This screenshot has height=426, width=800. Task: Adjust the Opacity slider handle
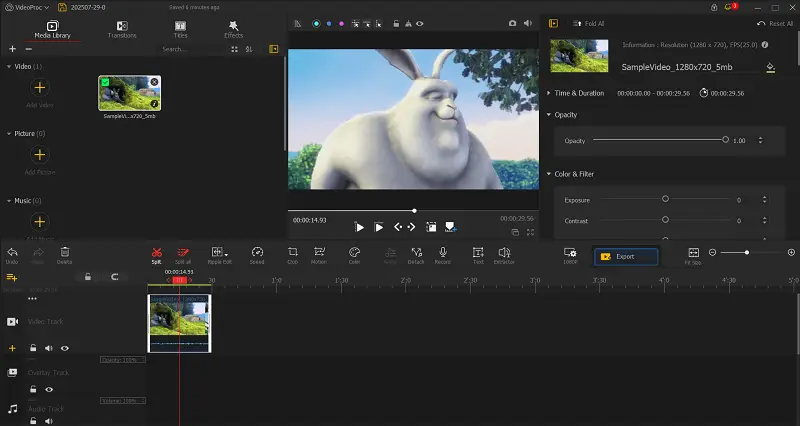click(x=725, y=140)
